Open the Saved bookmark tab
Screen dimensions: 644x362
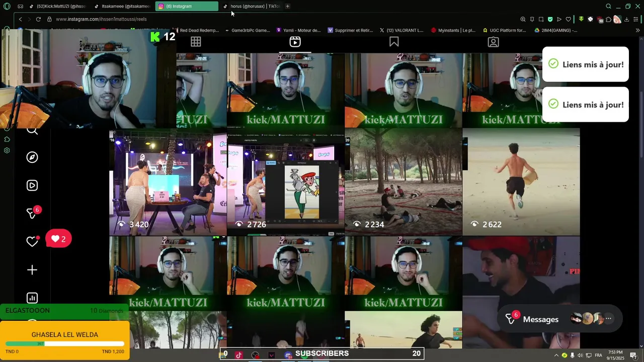pyautogui.click(x=394, y=42)
